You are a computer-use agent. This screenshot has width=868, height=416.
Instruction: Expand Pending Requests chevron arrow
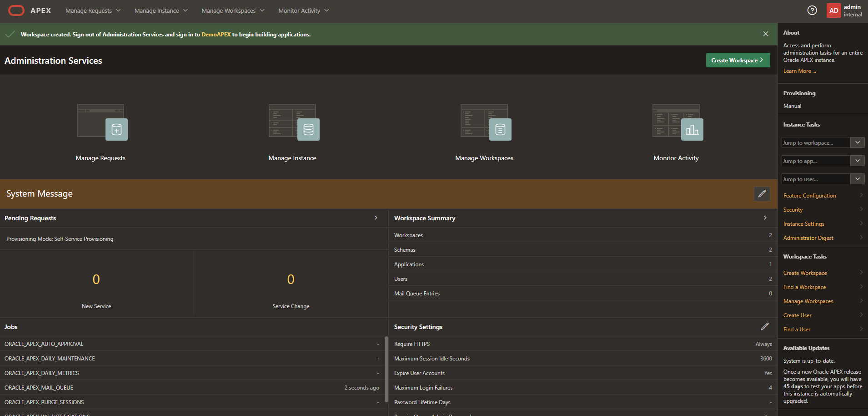click(x=376, y=218)
